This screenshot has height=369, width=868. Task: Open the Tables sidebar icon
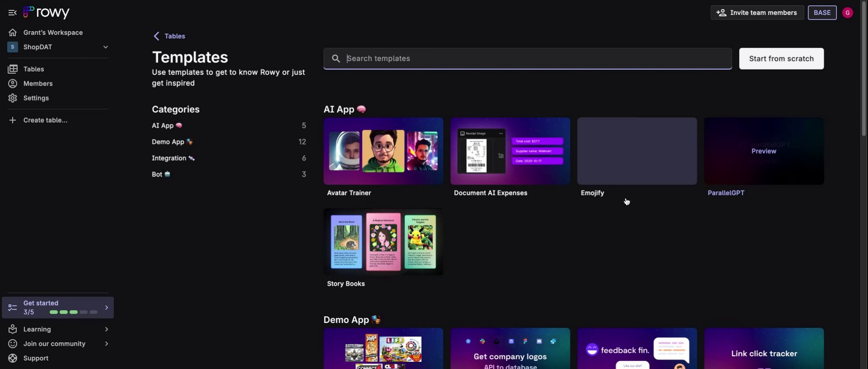tap(13, 69)
